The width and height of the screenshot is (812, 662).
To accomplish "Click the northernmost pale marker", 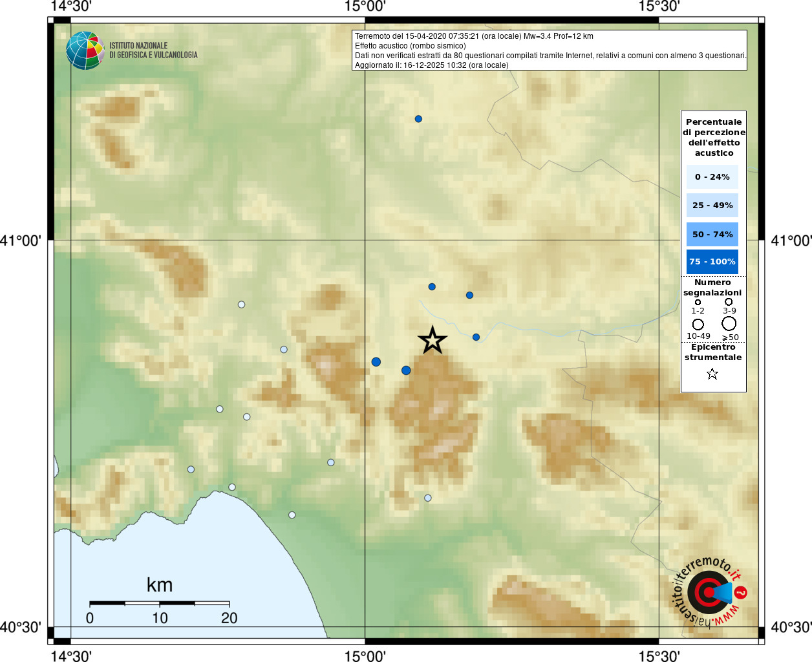I will [x=241, y=304].
